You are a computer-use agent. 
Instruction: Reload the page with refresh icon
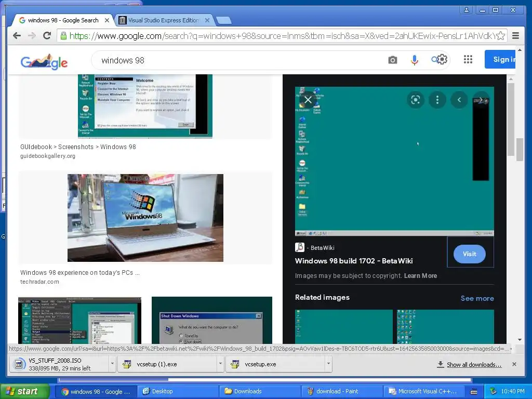(x=47, y=36)
